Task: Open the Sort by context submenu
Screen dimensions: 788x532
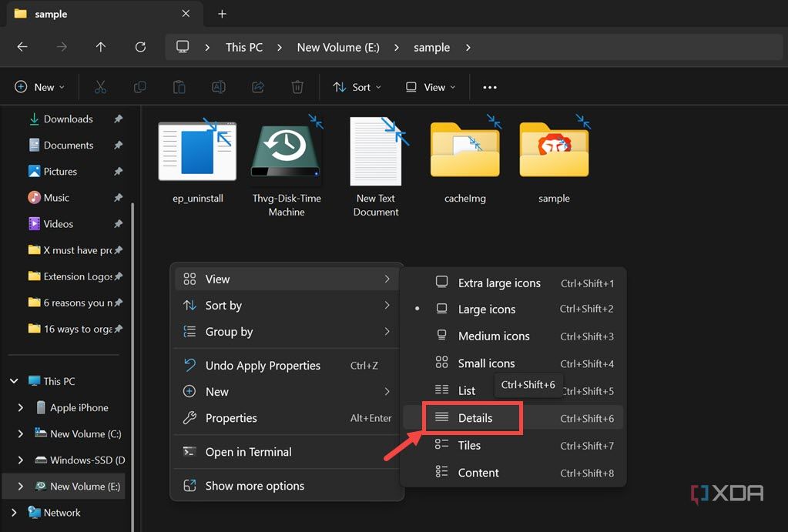Action: tap(223, 306)
